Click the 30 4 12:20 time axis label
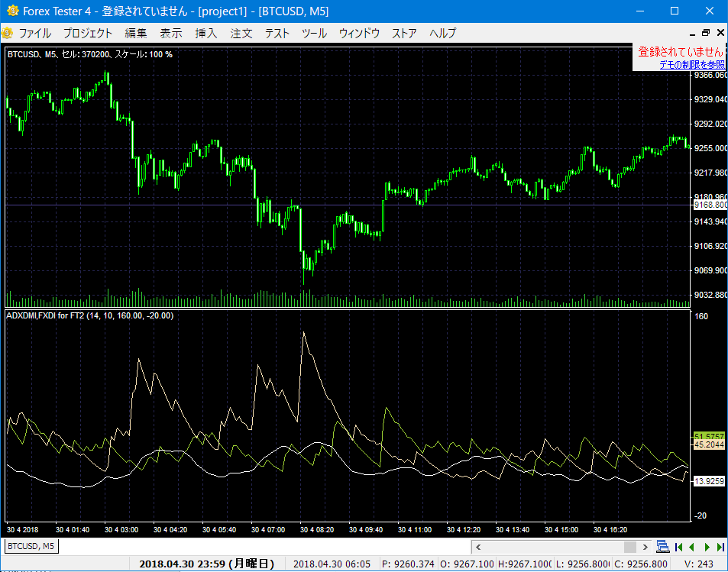Screen dimensions: 728x572 (464, 530)
